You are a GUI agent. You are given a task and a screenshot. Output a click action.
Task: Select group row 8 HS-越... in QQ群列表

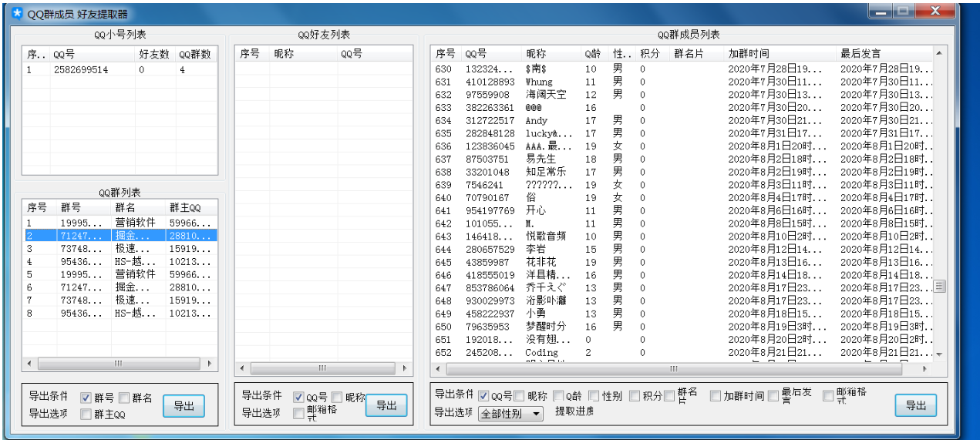120,314
